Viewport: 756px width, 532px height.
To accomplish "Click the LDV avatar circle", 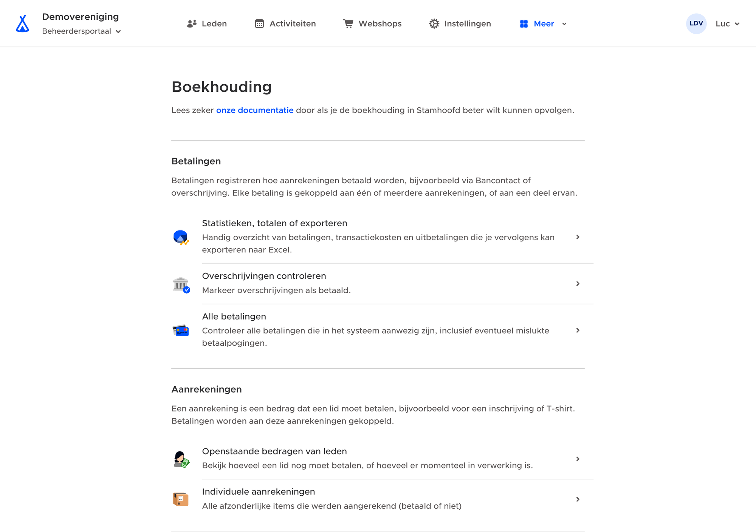I will point(696,23).
